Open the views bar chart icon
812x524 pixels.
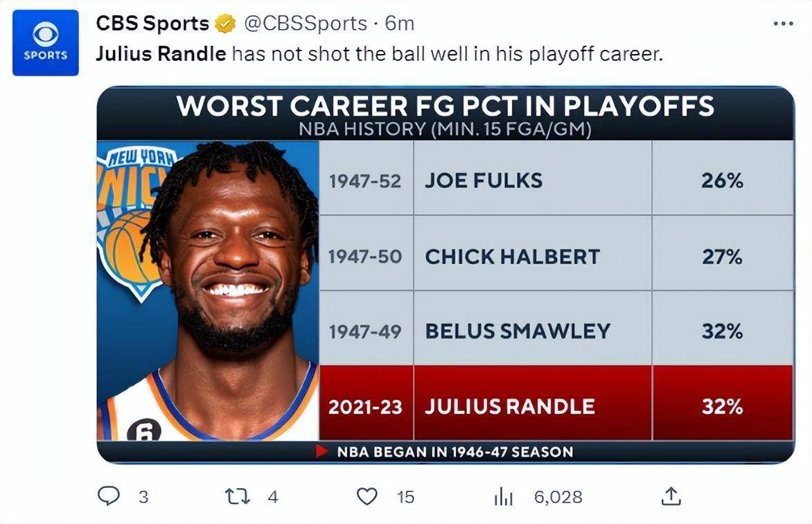tap(502, 496)
